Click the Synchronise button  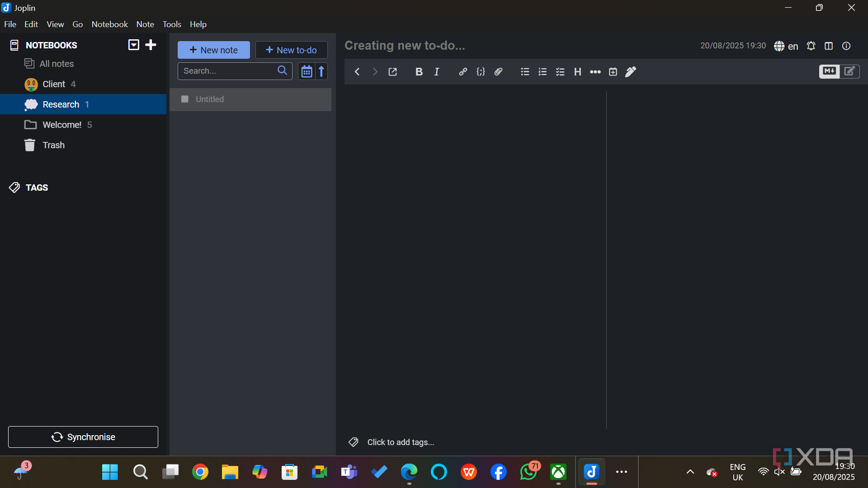(x=83, y=437)
